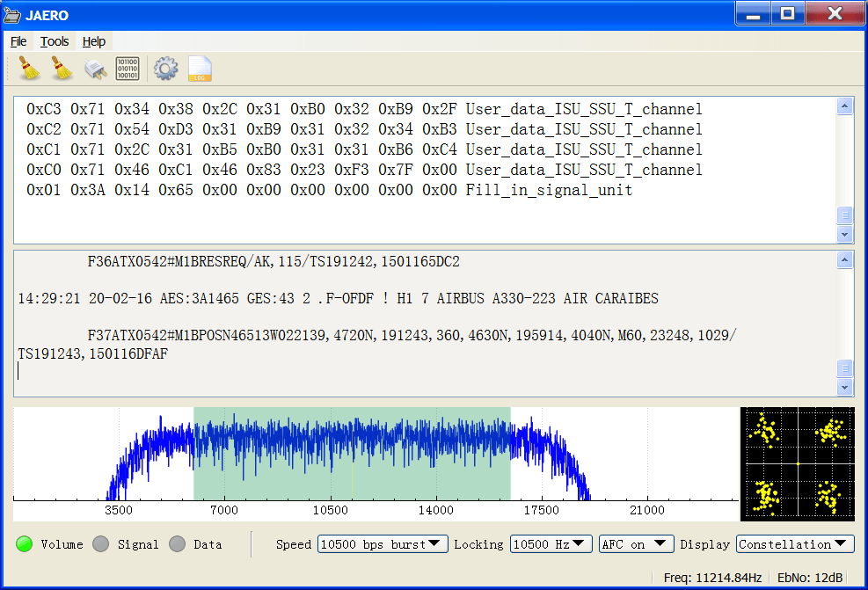Maximize the JAERO window
The height and width of the screenshot is (590, 868).
coord(788,14)
